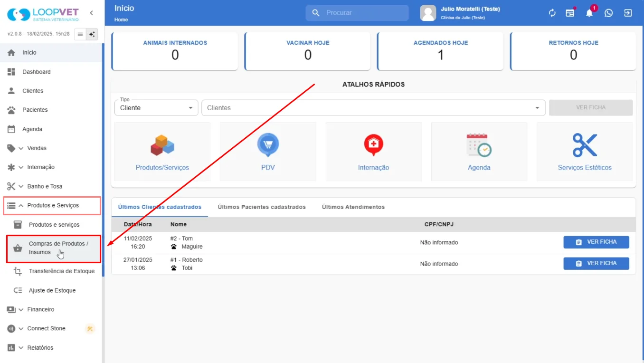Open Início home in sidebar

51,53
